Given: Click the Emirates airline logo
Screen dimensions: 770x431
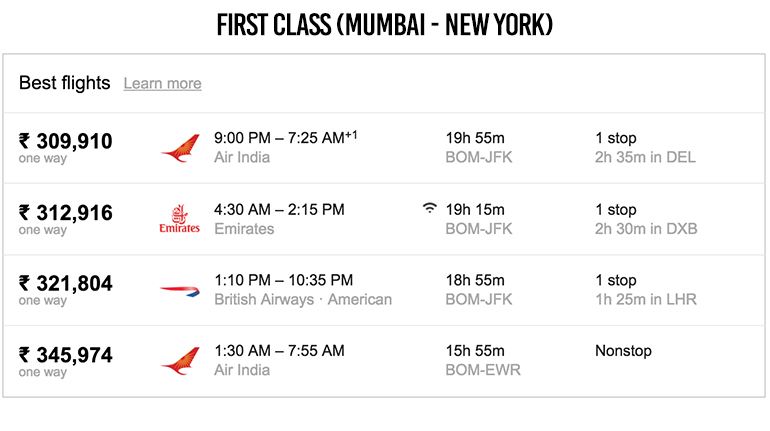Looking at the screenshot, I should [x=180, y=218].
